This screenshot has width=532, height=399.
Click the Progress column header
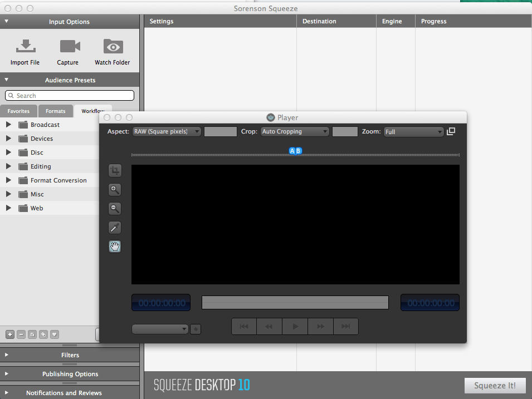point(474,21)
